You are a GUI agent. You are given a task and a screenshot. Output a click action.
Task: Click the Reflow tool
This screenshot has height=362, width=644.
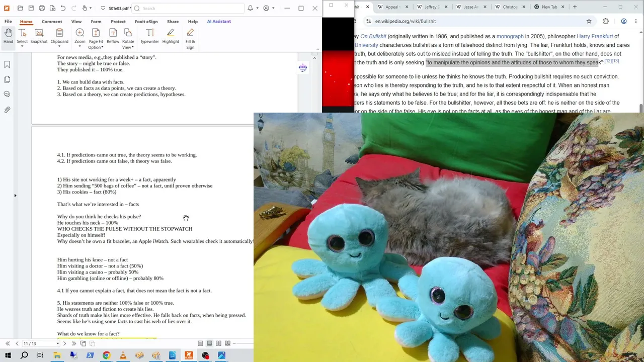pos(113,36)
